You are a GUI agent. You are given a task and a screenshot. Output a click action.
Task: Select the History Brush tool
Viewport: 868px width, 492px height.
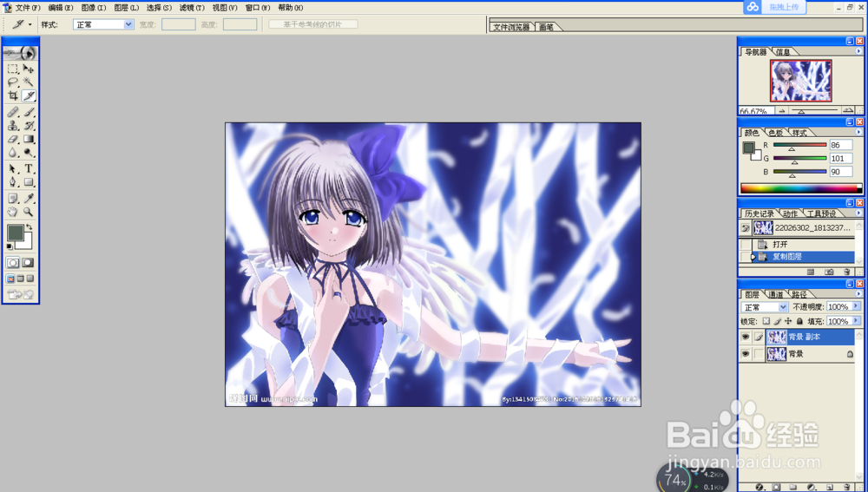tap(29, 126)
